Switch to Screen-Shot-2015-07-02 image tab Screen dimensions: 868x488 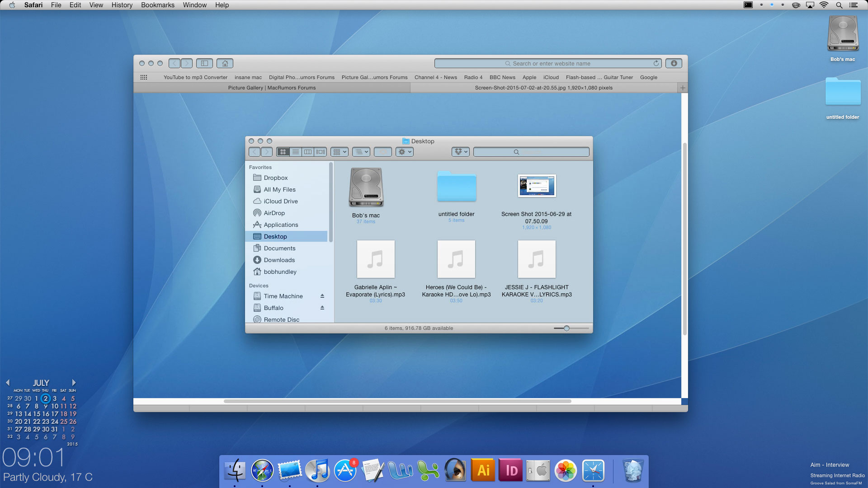[x=544, y=88]
